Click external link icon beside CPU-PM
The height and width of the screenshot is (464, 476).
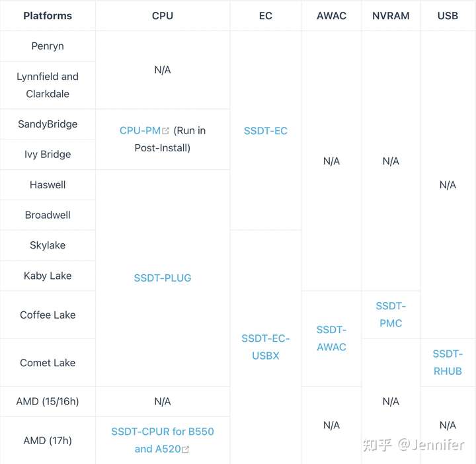pos(165,131)
